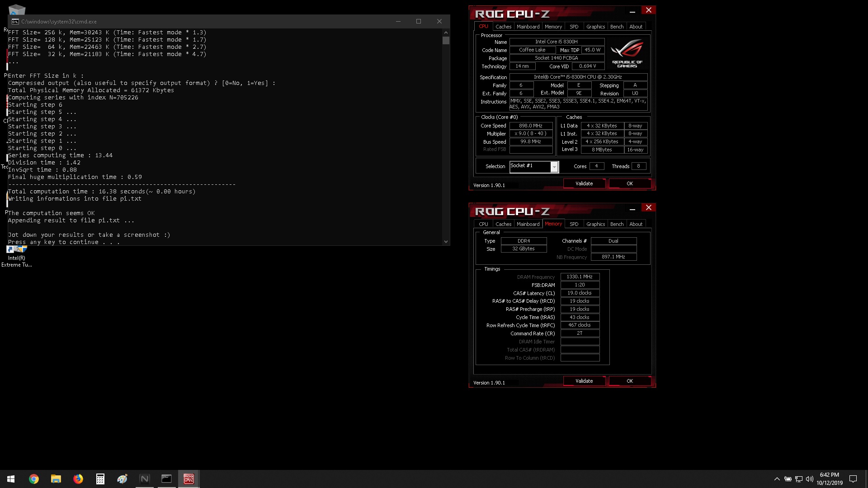Click the Command Rate value 2T

point(580,333)
